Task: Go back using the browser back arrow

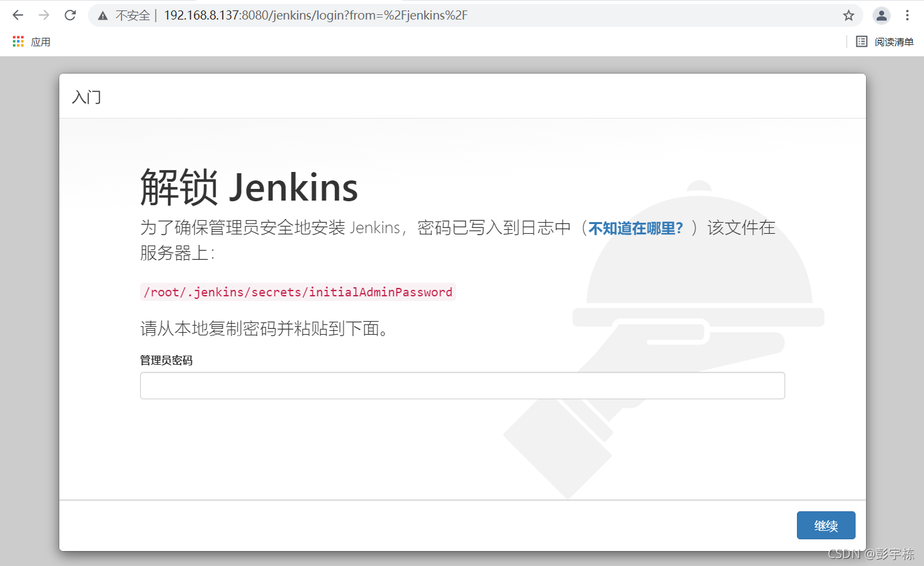Action: [x=18, y=15]
